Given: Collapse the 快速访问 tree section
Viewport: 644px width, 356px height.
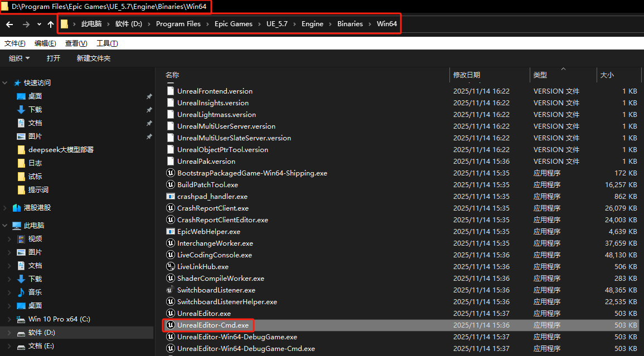Looking at the screenshot, I should [5, 83].
